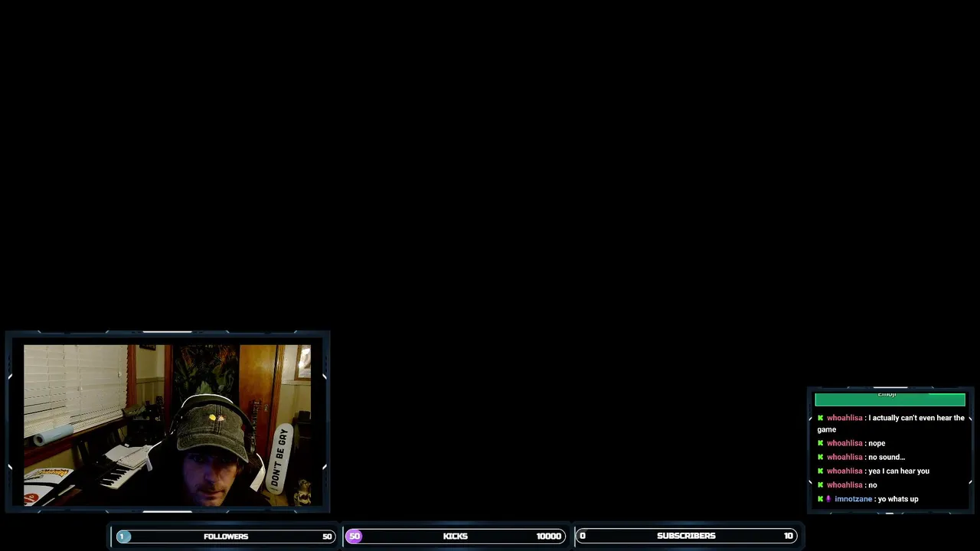
Task: Click the purple microphone badge beside imnotzane
Action: (828, 499)
